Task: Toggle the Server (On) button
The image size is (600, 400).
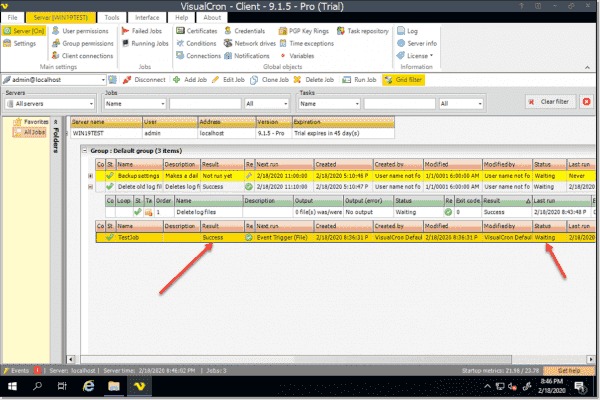Action: click(24, 31)
